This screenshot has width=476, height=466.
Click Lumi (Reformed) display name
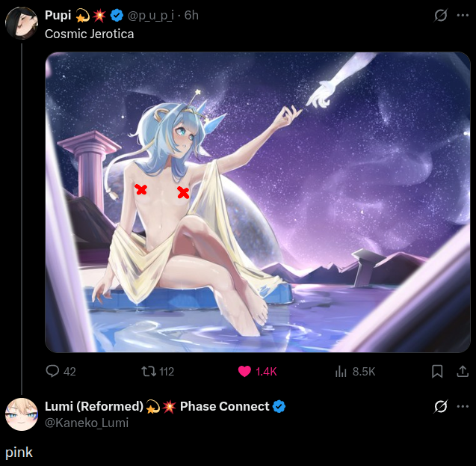94,406
